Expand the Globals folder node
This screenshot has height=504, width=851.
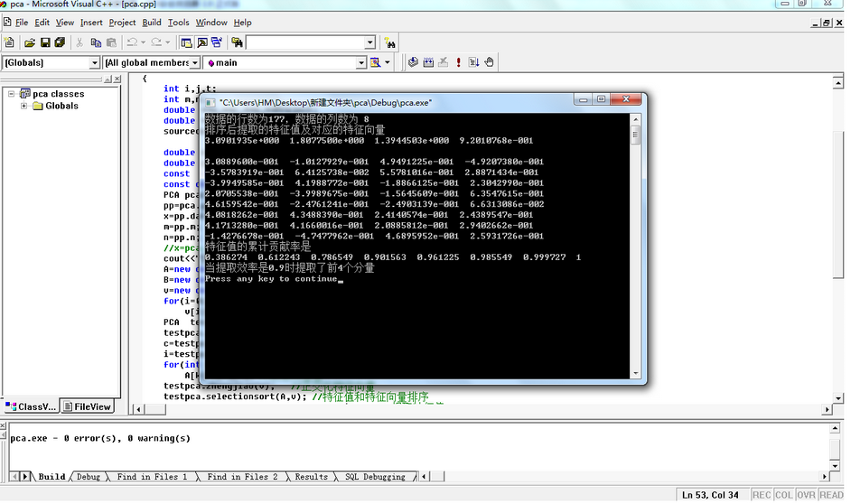[x=24, y=107]
